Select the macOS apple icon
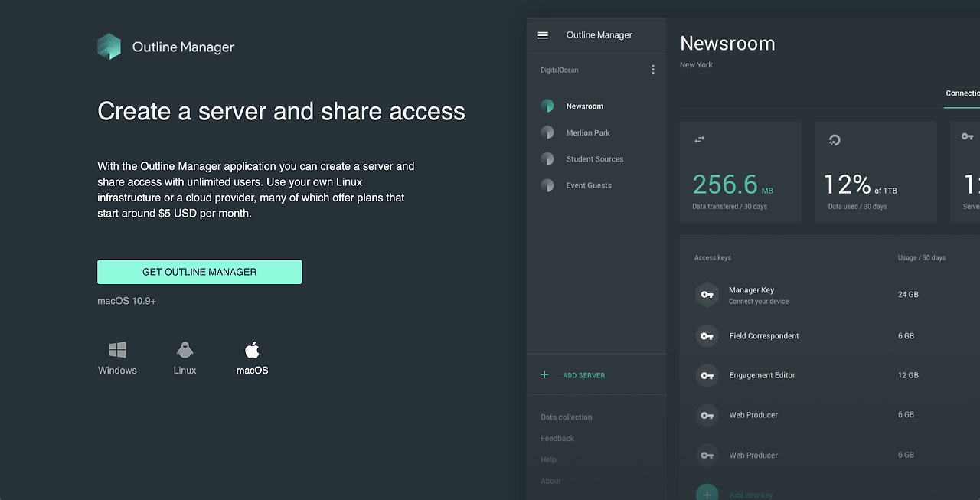Viewport: 980px width, 500px height. [252, 350]
